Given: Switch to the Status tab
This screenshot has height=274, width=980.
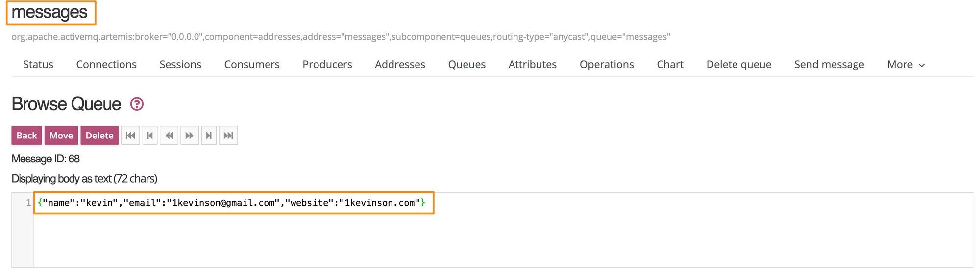Looking at the screenshot, I should coord(38,65).
